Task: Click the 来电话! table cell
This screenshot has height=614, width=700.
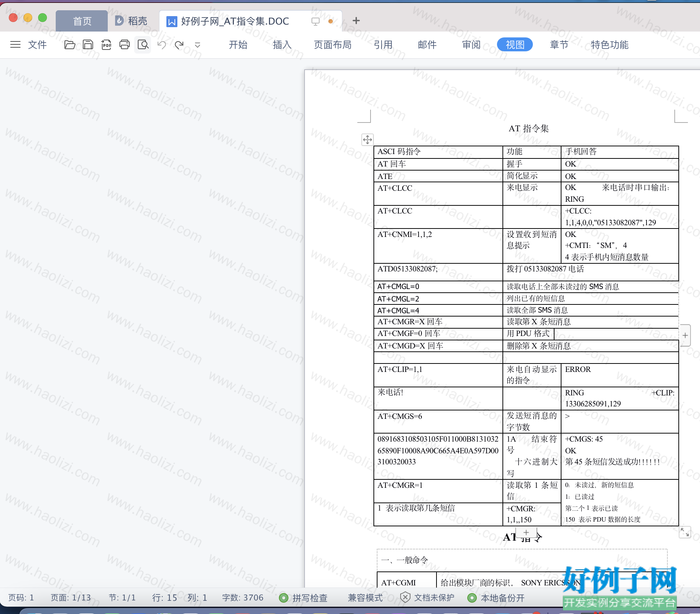Action: 438,398
